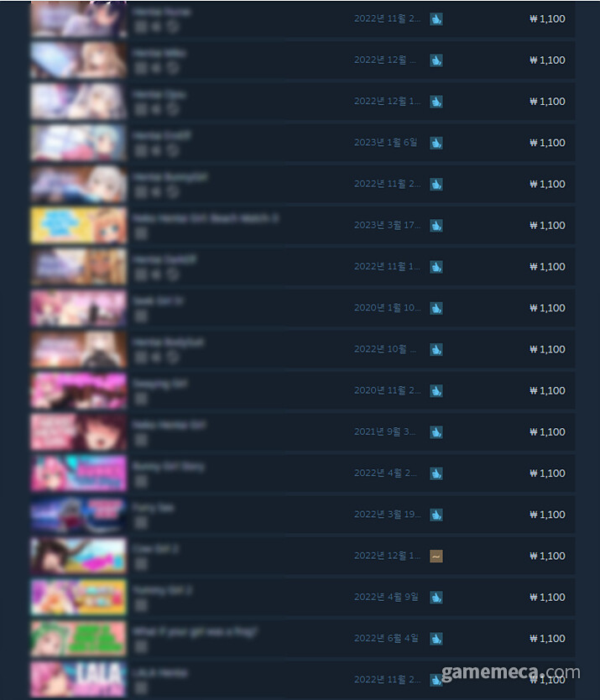Click release date 2022년 3월 19...
600x700 pixels.
(x=387, y=515)
